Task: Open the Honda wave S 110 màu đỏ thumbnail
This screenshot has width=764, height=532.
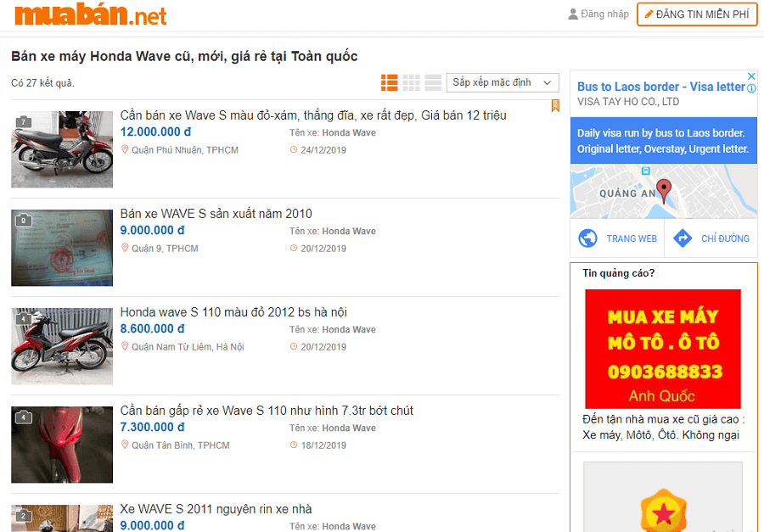Action: (x=62, y=346)
